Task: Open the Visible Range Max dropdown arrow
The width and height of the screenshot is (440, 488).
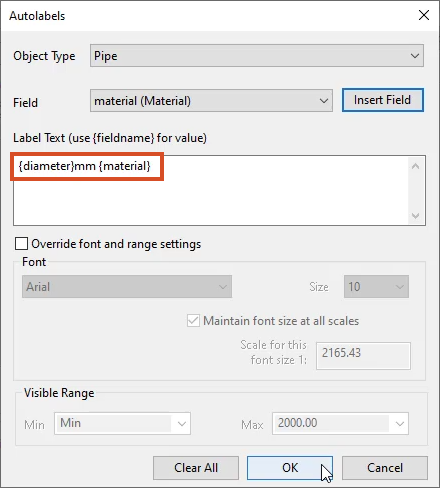Action: [399, 424]
